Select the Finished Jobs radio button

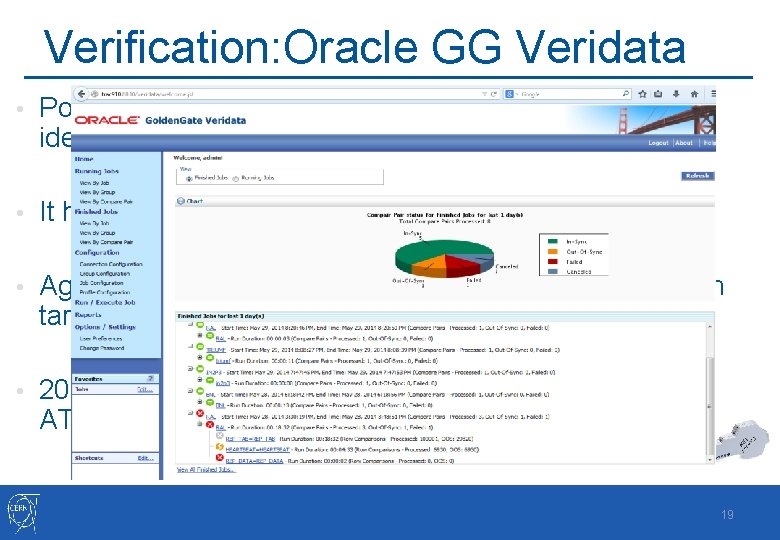pos(189,179)
